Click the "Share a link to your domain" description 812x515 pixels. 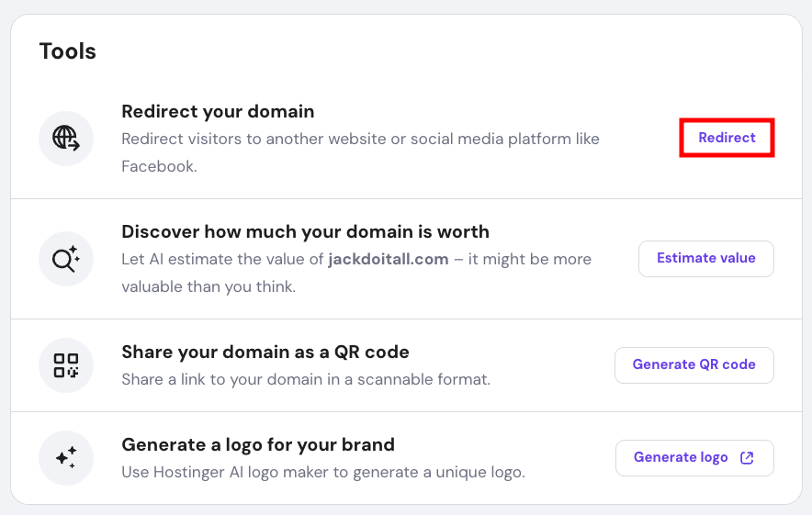[306, 379]
